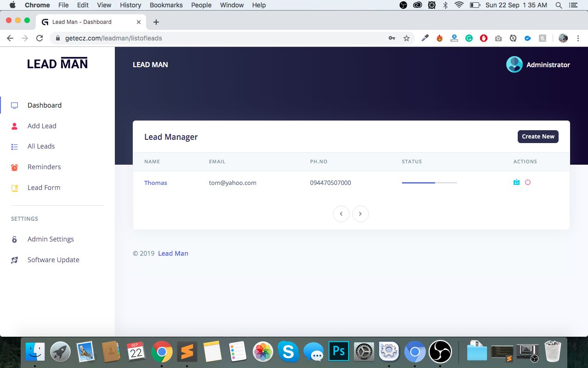Viewport: 588px width, 368px height.
Task: Click the Lead Man footer link
Action: click(173, 253)
